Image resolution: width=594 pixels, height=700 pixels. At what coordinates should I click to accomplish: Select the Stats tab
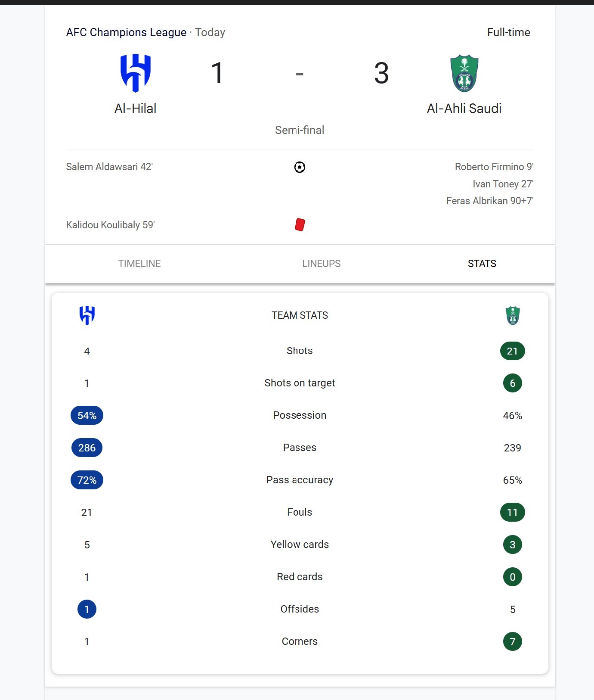pos(482,264)
